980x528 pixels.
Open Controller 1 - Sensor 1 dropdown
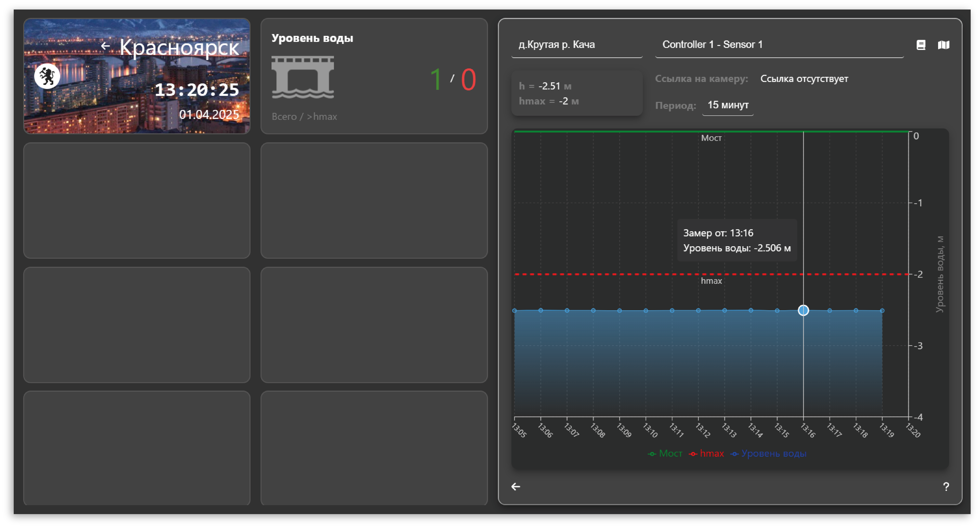(779, 45)
